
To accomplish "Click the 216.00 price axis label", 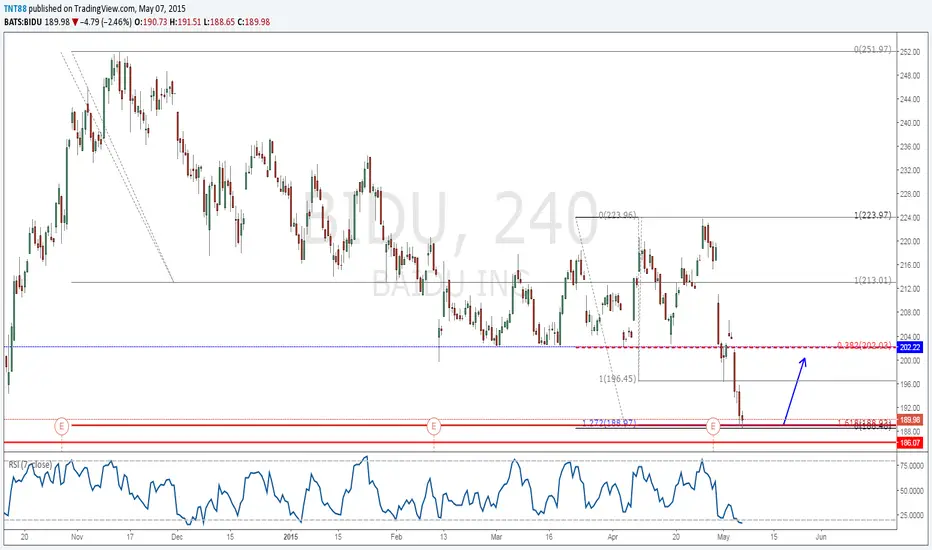I will point(910,265).
